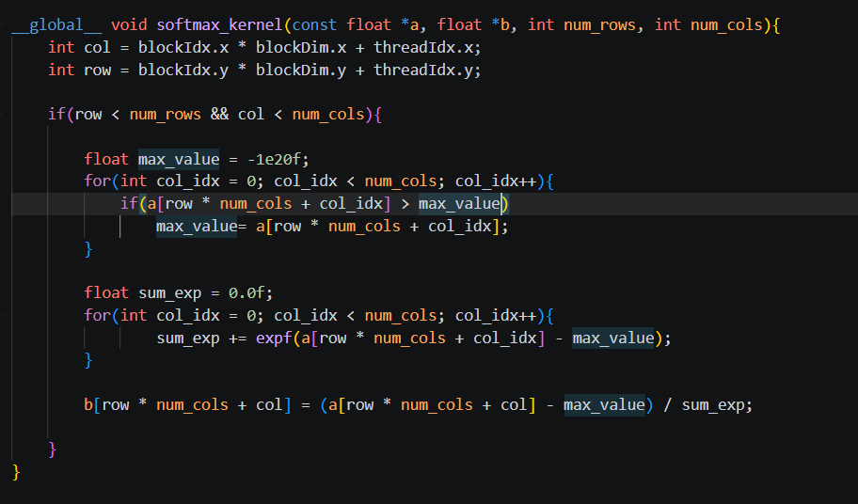Click the blue closing brace under the max_value= line
This screenshot has width=858, height=504.
88,249
